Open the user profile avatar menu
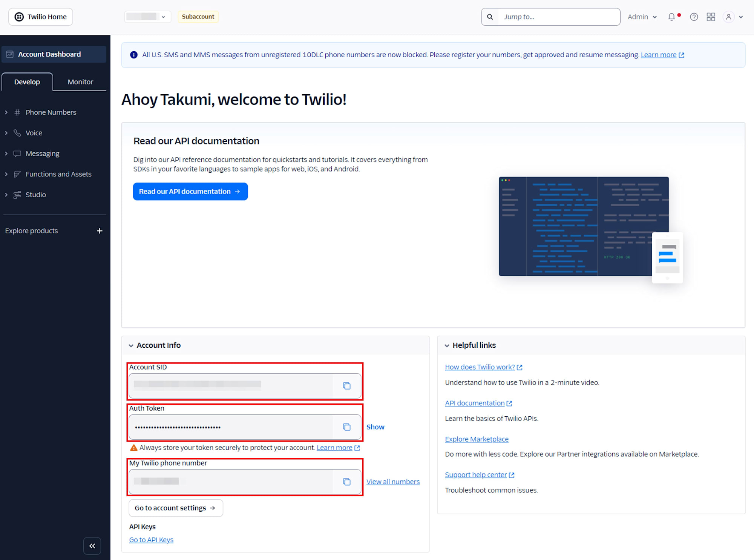Viewport: 754px width, 560px height. tap(728, 17)
